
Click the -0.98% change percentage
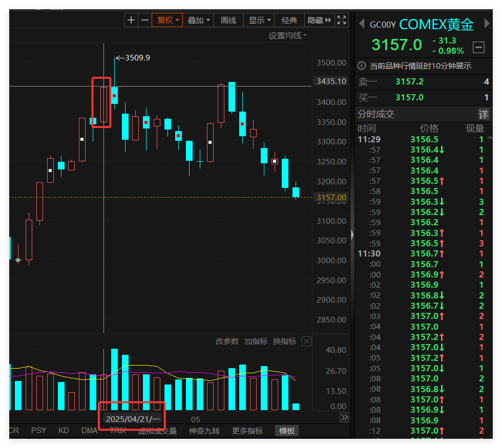tap(448, 51)
